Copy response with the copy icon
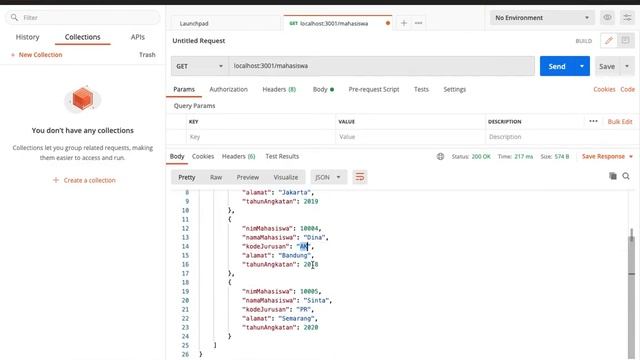 click(x=613, y=176)
